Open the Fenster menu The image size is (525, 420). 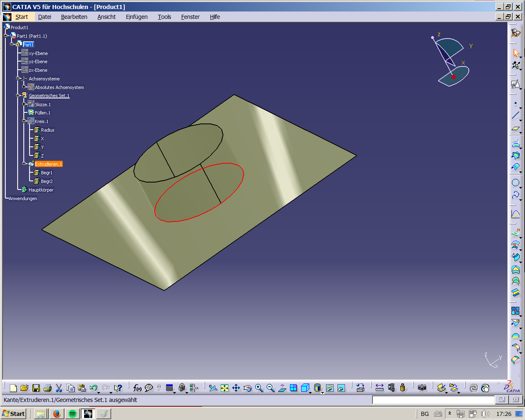pos(190,17)
